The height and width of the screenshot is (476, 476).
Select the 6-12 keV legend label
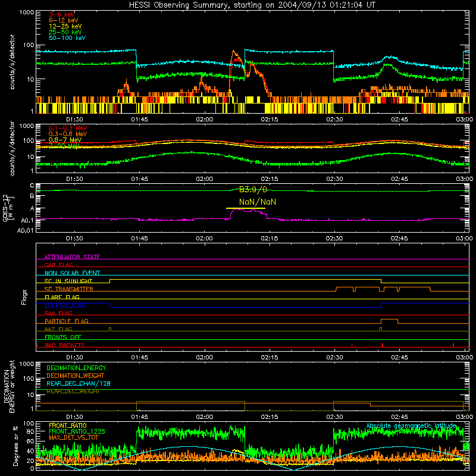click(64, 20)
